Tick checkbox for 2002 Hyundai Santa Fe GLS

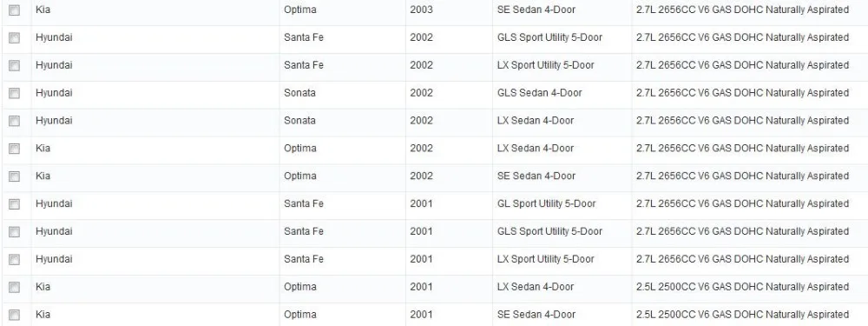click(15, 37)
